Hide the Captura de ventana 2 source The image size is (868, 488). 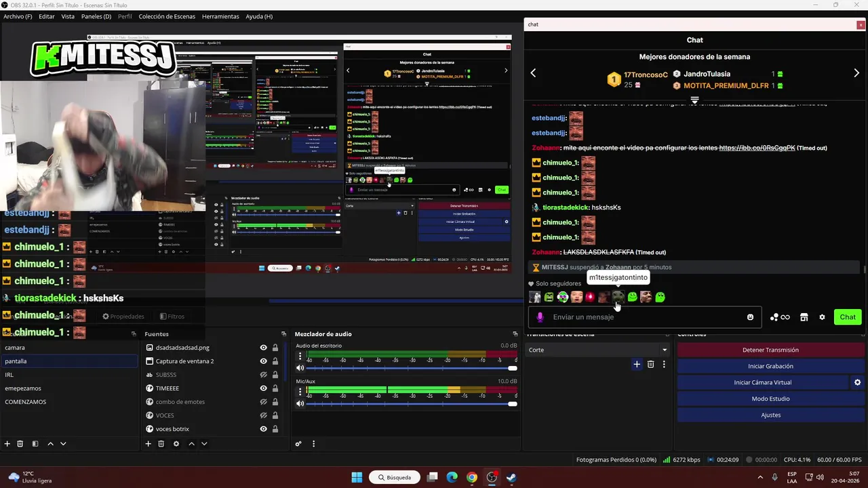click(x=263, y=361)
